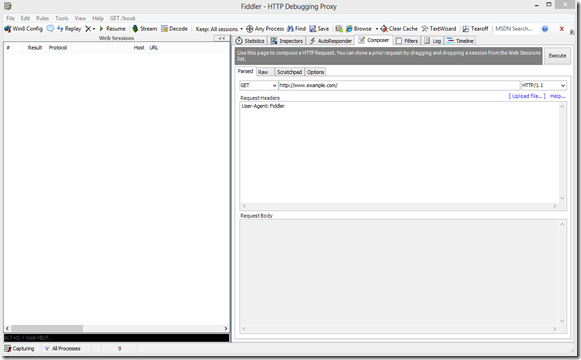This screenshot has height=360, width=581.
Task: Click the Replay arrows icon
Action: [60, 29]
